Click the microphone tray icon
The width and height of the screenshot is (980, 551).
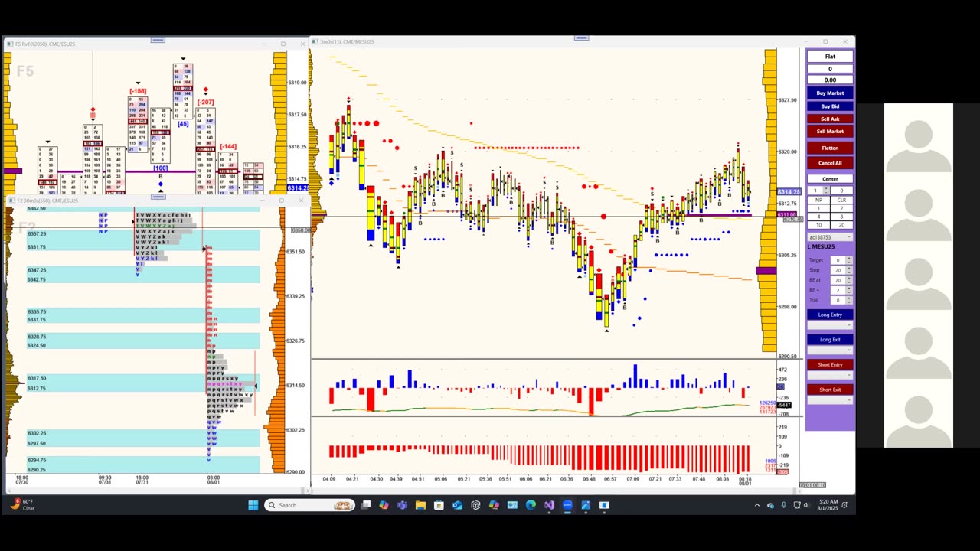(783, 505)
